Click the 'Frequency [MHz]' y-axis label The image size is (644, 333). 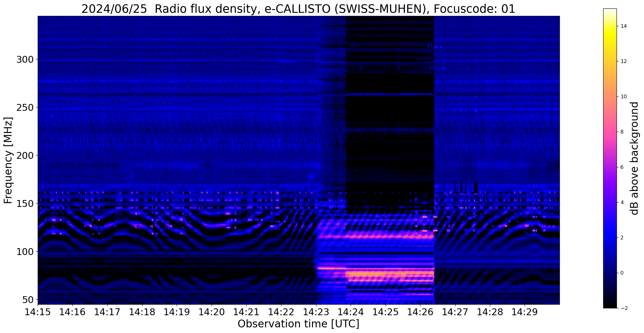coord(8,160)
